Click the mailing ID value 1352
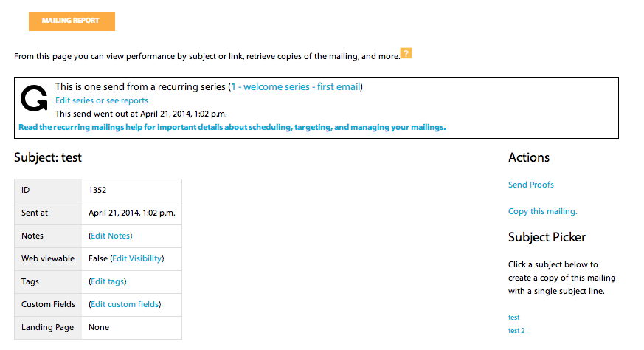Screen dimensions: 644x350 click(97, 190)
